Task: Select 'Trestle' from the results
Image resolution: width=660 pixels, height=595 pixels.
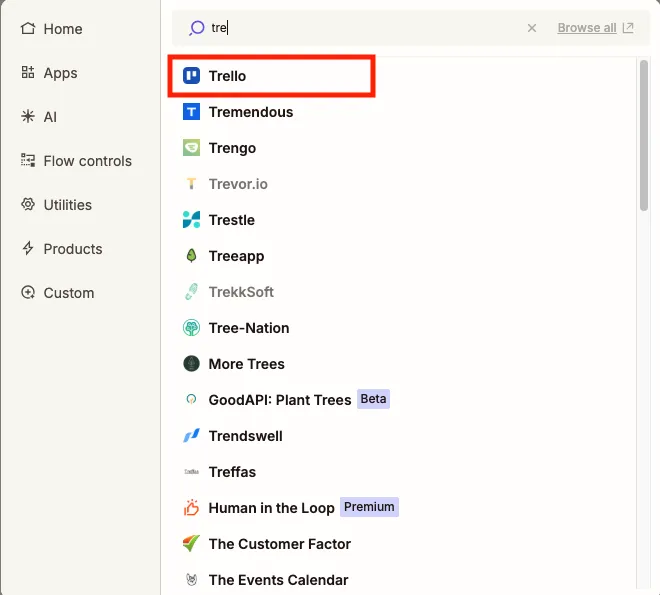Action: coord(232,220)
